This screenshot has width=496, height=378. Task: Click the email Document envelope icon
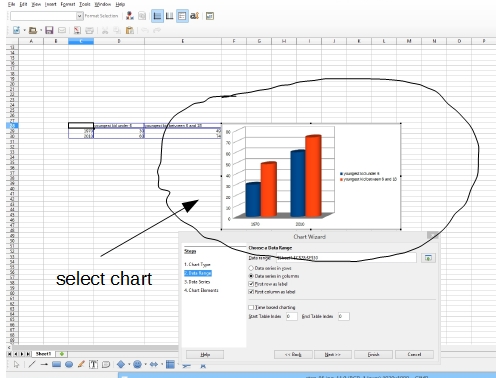click(x=62, y=30)
